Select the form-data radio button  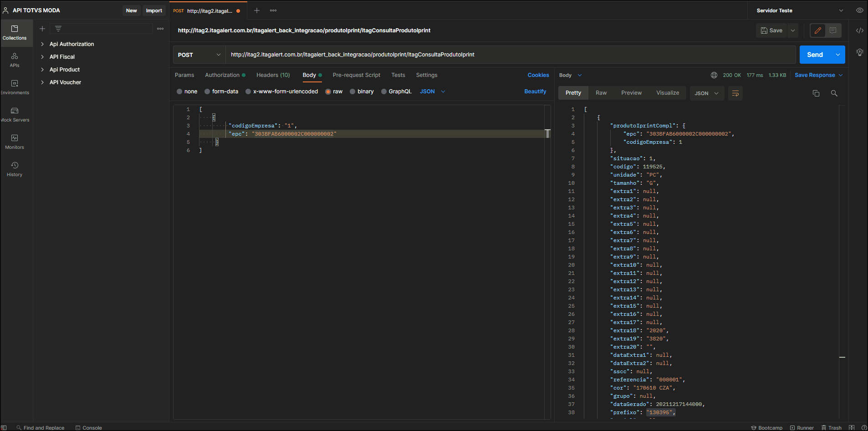(x=207, y=91)
